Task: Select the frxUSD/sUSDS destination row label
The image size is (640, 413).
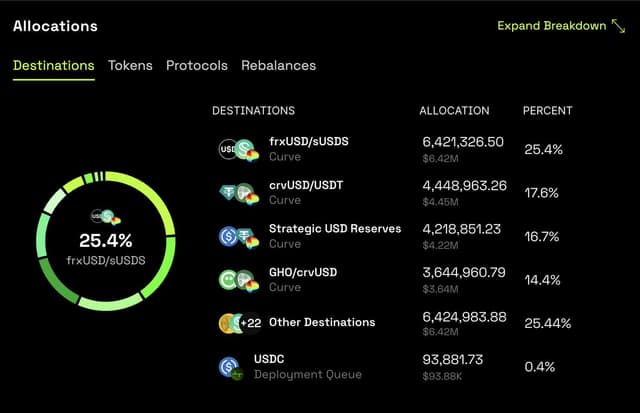Action: click(309, 142)
